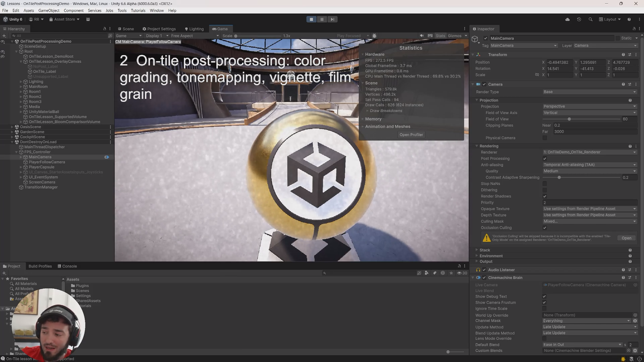
Task: Click the Stop play mode button
Action: (x=311, y=19)
